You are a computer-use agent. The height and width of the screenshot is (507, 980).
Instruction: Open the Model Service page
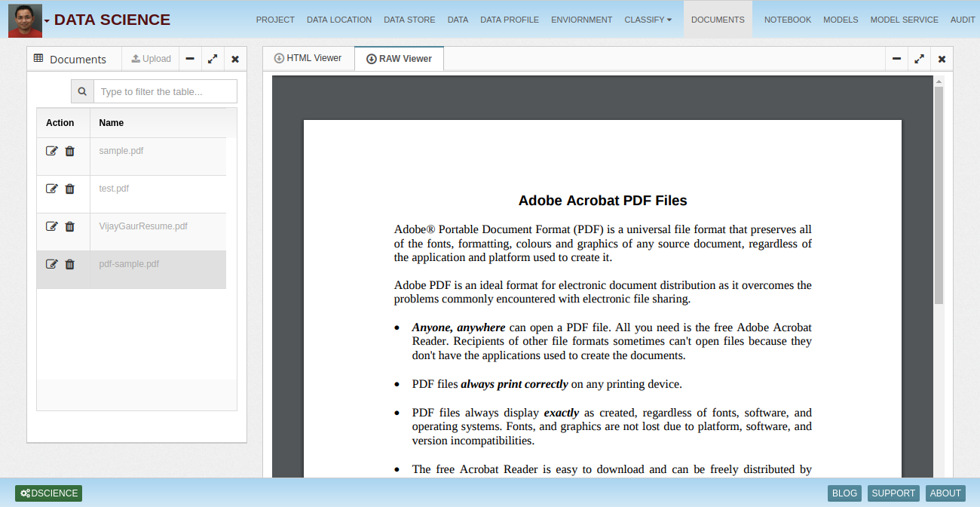[x=905, y=20]
